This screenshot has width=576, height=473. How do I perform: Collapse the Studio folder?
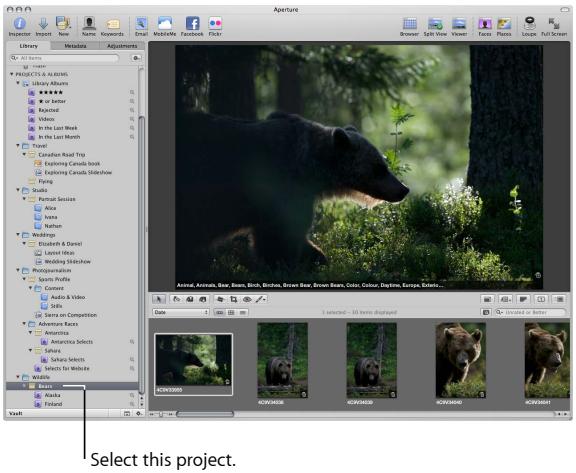coord(18,190)
